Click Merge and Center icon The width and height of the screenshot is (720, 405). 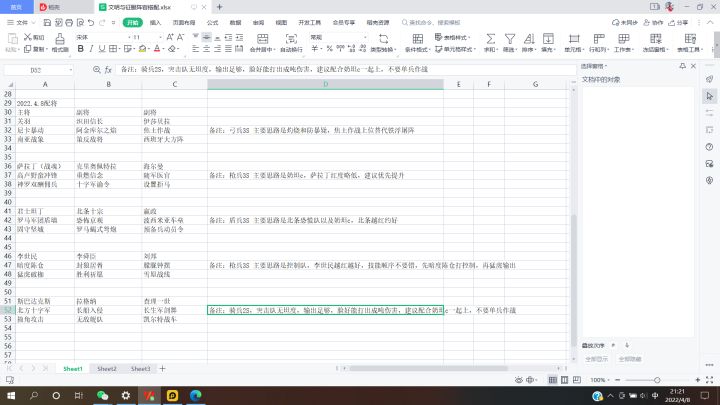tap(263, 39)
